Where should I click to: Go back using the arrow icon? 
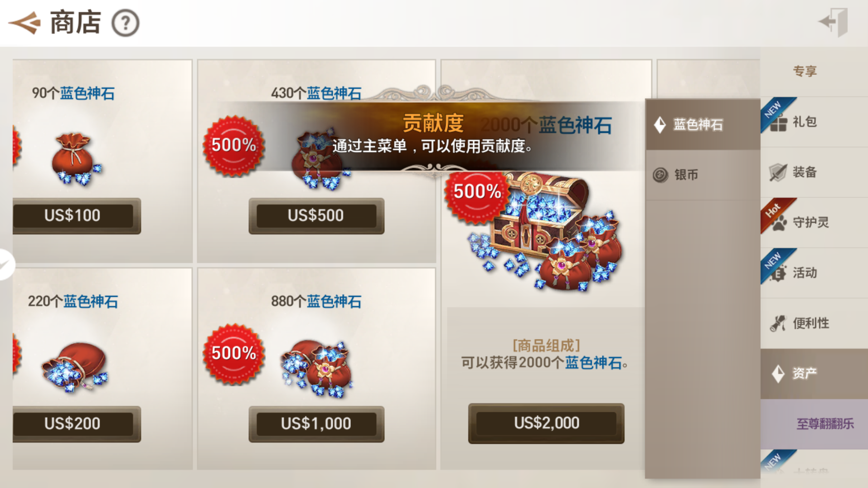tap(24, 23)
